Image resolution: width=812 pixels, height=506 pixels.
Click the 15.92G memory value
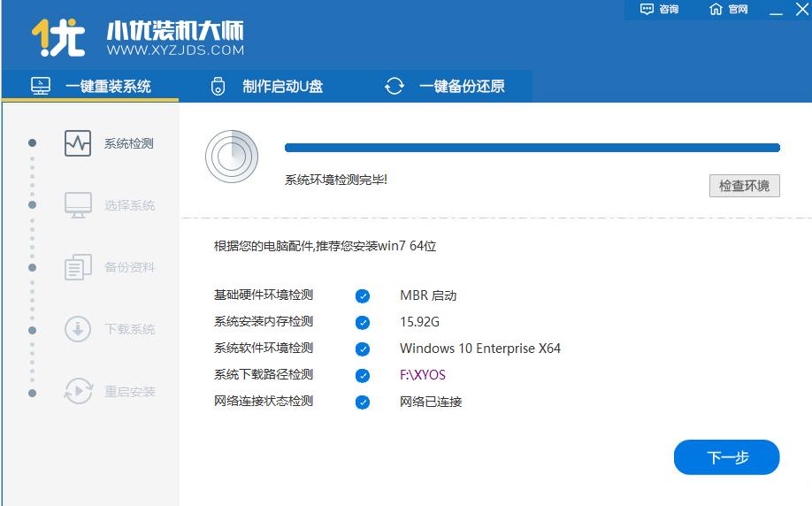coord(419,322)
